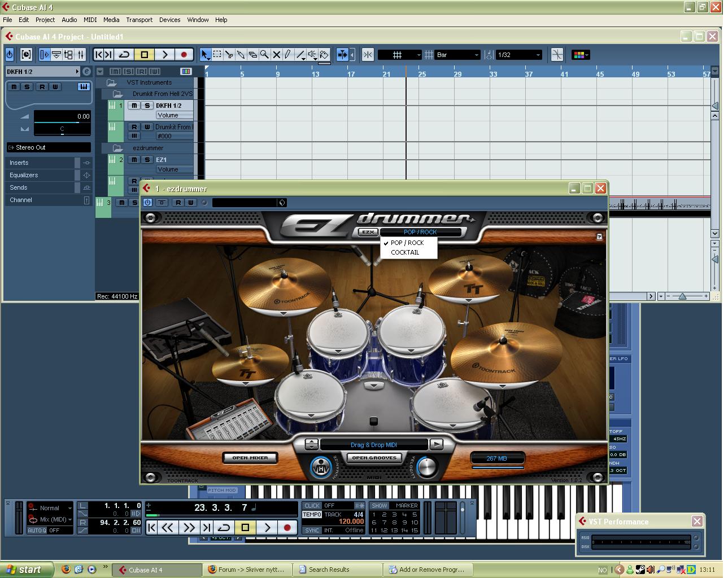Click the ezdrummer plugin power/activate icon
Viewport: 728px width, 578px height.
tap(147, 202)
